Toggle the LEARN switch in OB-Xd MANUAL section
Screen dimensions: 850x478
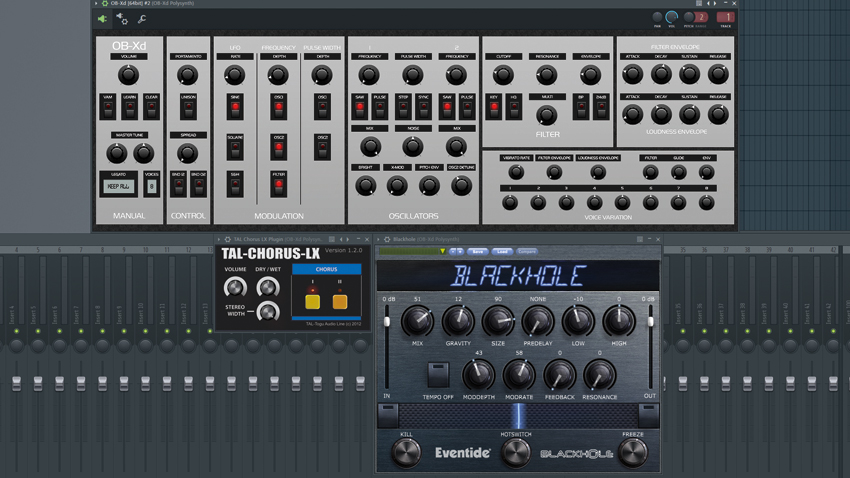coord(130,107)
